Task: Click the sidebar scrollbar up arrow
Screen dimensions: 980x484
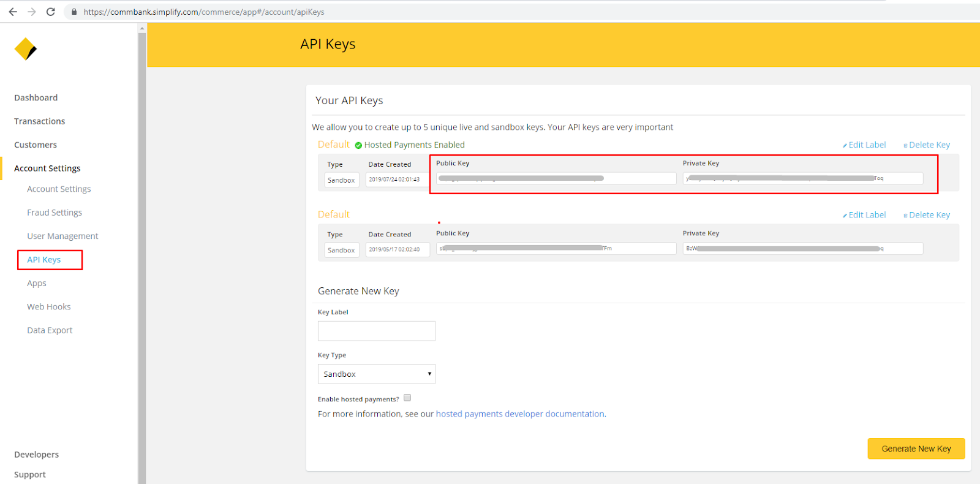Action: tap(142, 28)
